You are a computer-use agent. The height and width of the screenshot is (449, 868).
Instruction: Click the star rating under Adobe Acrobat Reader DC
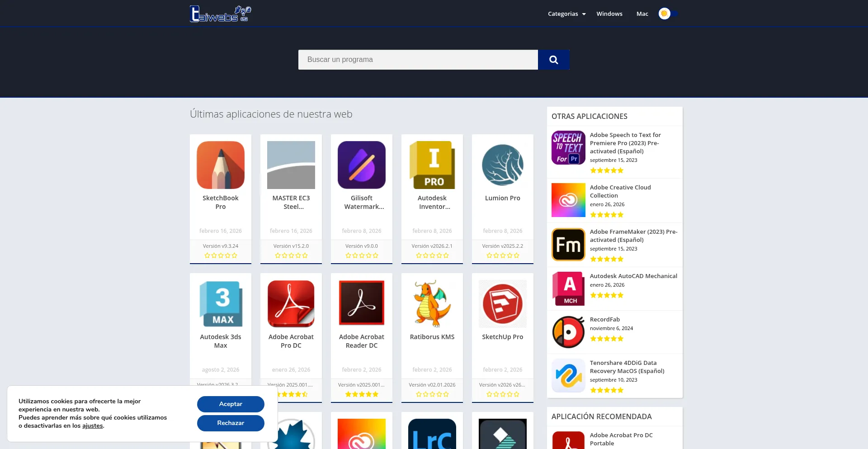click(x=362, y=395)
